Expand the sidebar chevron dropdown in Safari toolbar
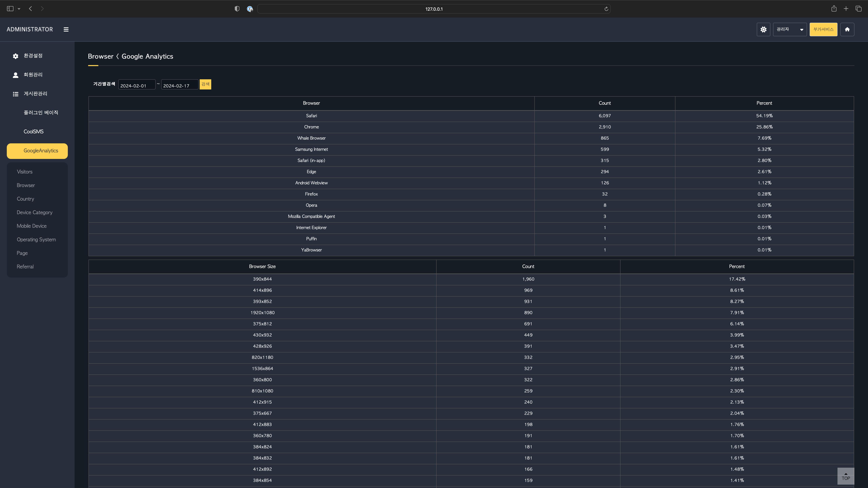The image size is (868, 488). 19,9
